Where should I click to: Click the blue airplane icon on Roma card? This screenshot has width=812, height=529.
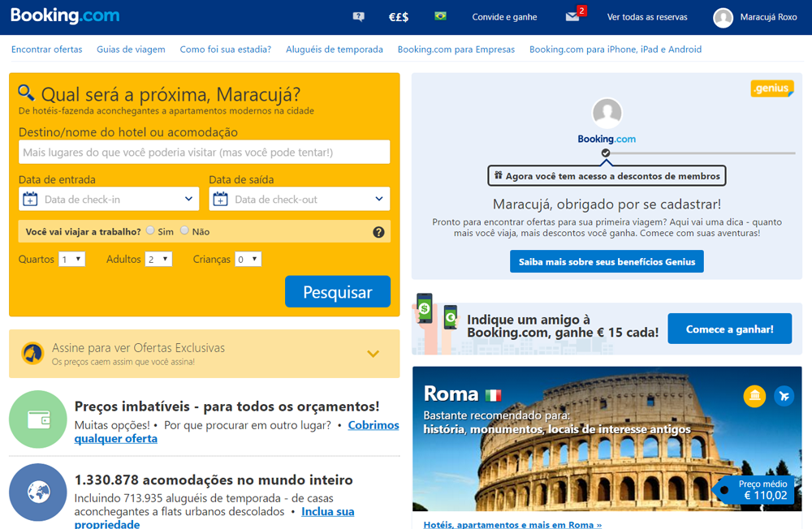[784, 396]
